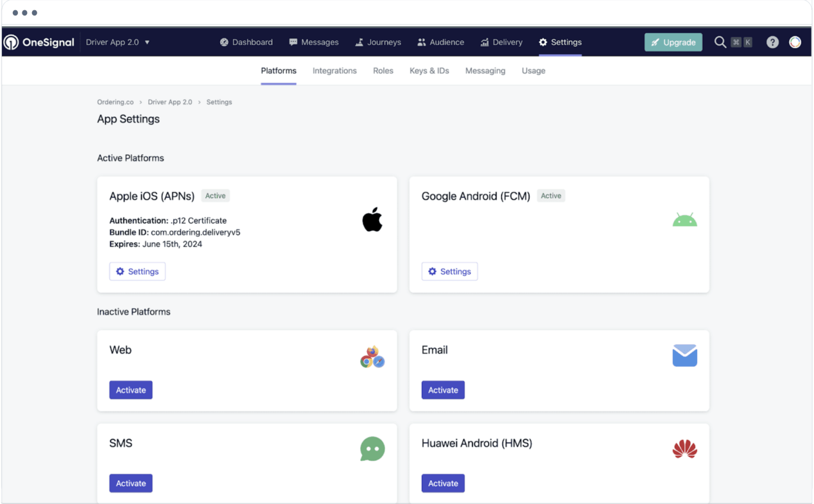Screen dimensions: 814x504
Task: Open the Delivery page
Action: 501,42
